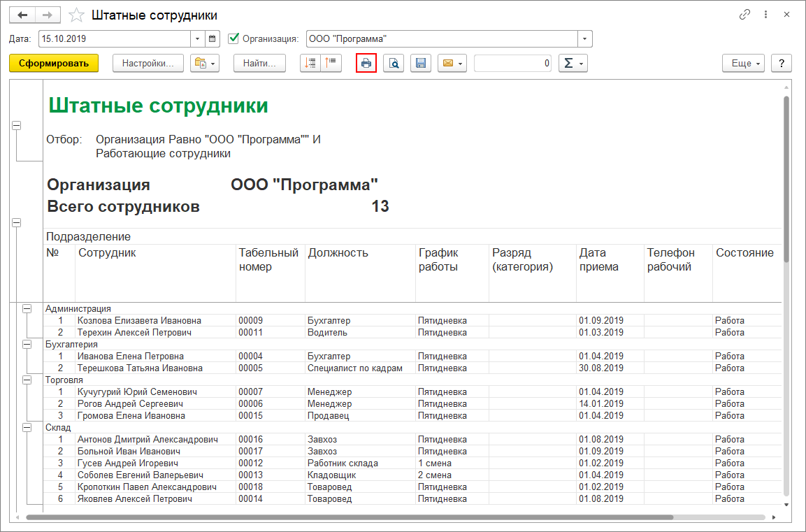Add report to favorites with star icon
Screen dimensions: 806x532
tap(76, 15)
